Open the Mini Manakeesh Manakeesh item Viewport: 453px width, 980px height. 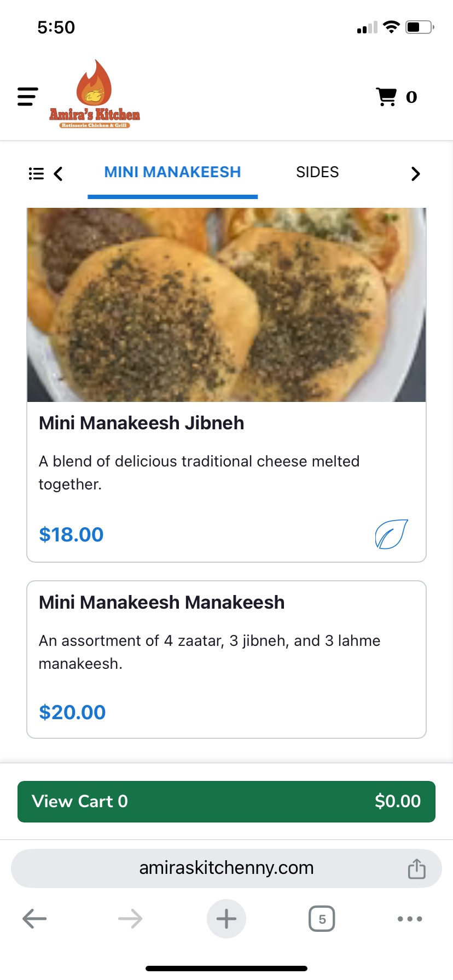click(x=161, y=603)
